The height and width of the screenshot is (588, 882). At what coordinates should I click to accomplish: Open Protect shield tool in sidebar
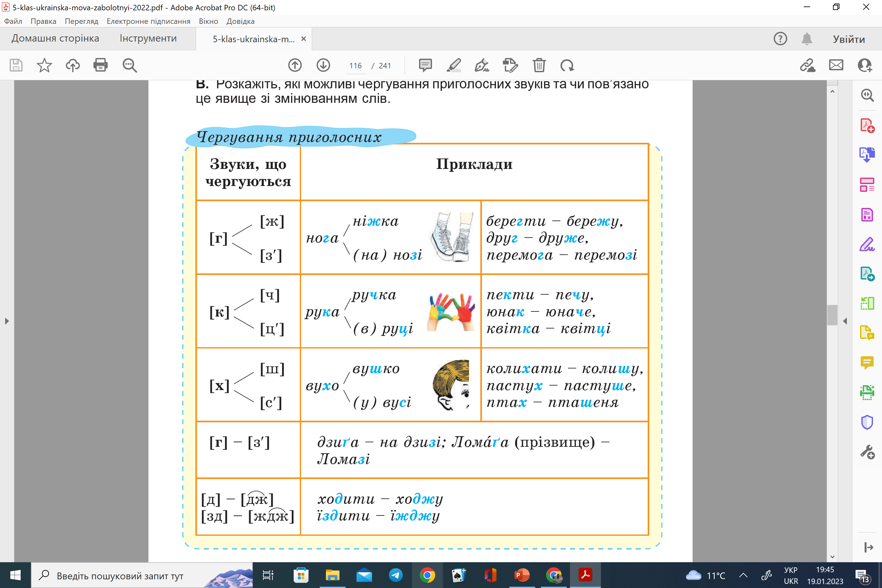pos(867,422)
